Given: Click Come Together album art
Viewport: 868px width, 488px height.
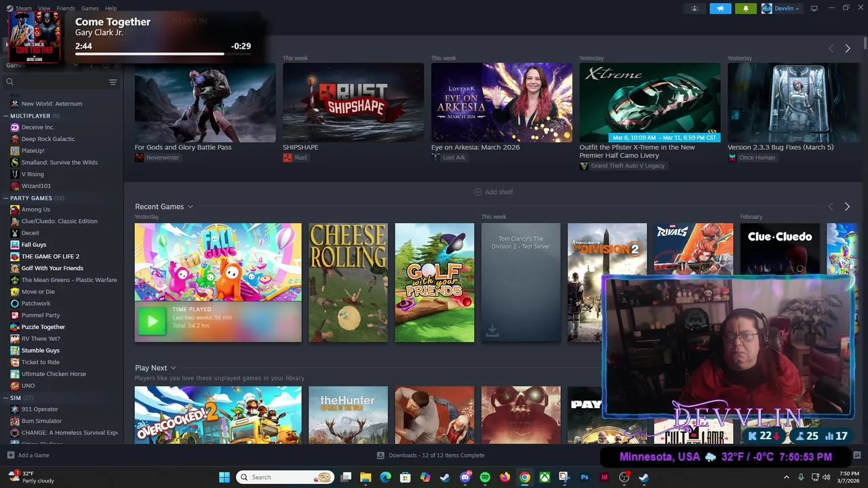Looking at the screenshot, I should click(34, 36).
